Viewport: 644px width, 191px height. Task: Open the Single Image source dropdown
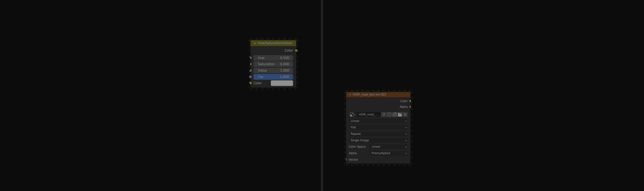click(378, 140)
